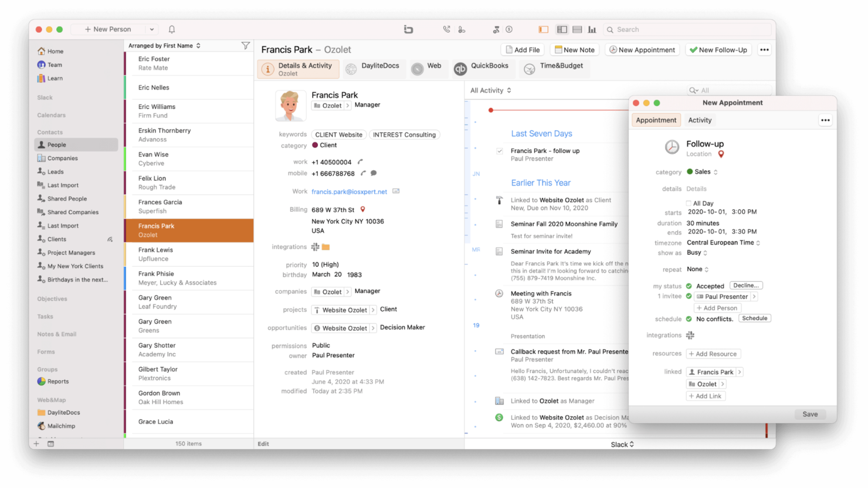Select the People view in Contacts sidebar
868x488 pixels.
coord(57,144)
